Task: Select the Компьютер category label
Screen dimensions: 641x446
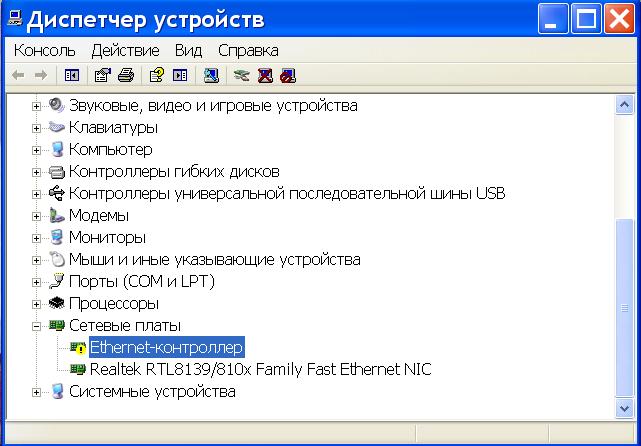Action: tap(110, 150)
